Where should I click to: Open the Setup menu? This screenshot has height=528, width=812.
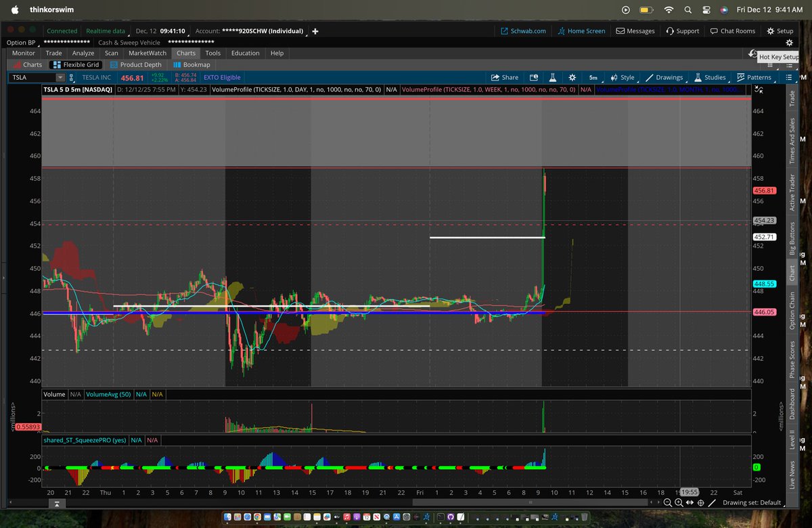(780, 31)
